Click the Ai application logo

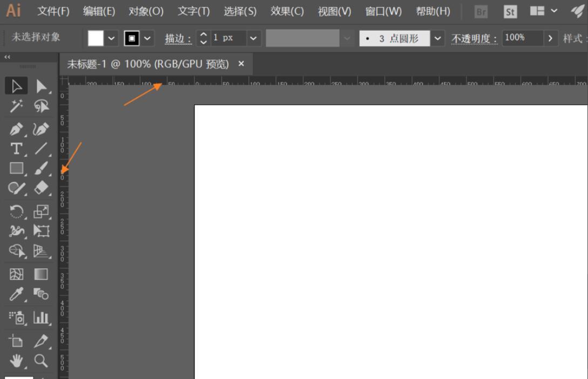13,10
